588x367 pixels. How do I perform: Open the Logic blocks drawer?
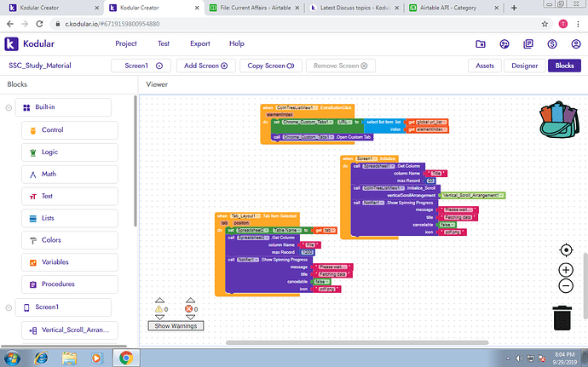tap(70, 152)
